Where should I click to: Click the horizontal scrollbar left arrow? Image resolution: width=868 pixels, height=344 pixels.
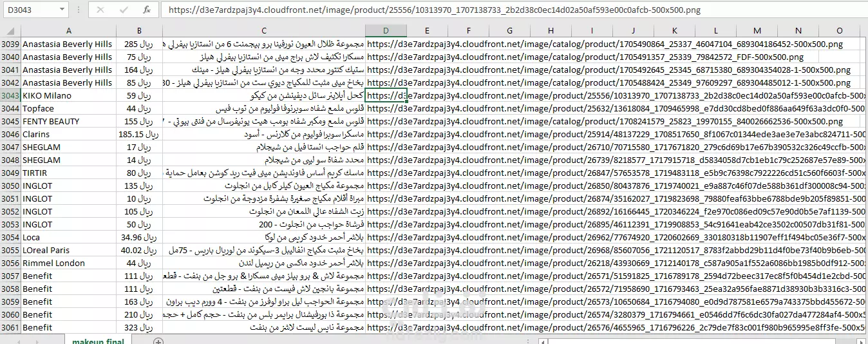(x=544, y=341)
